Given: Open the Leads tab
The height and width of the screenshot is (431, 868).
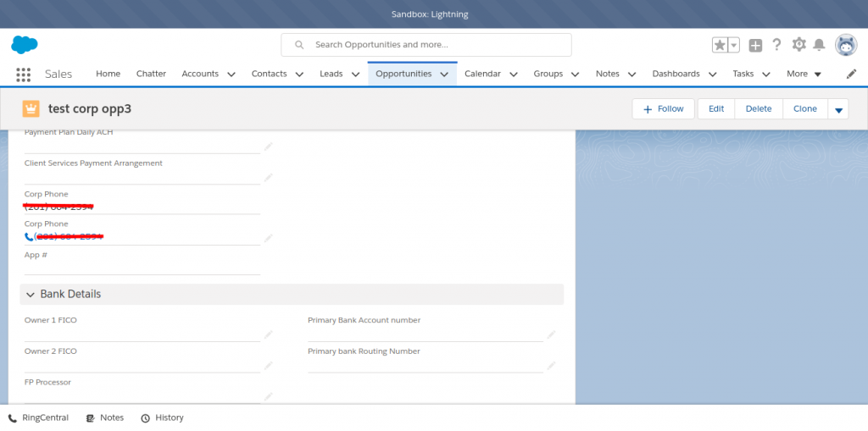Looking at the screenshot, I should tap(331, 74).
